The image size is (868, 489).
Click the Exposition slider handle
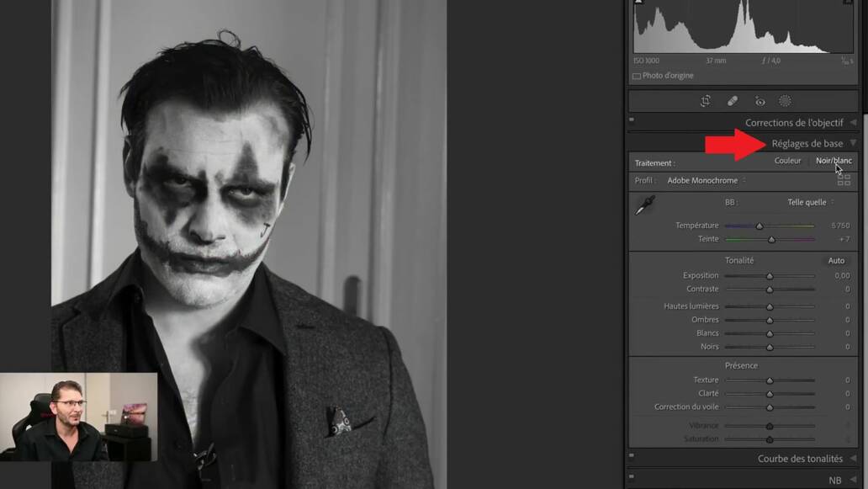coord(770,276)
